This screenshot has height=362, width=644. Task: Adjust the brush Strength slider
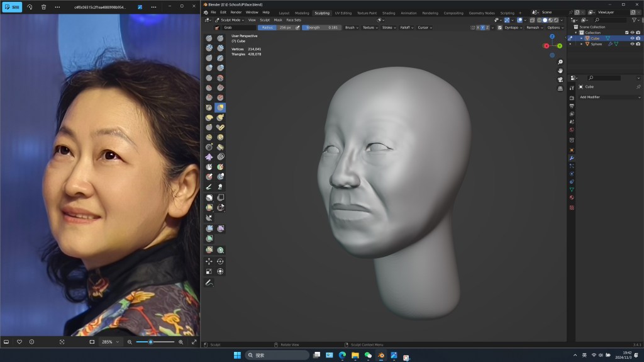pyautogui.click(x=321, y=28)
